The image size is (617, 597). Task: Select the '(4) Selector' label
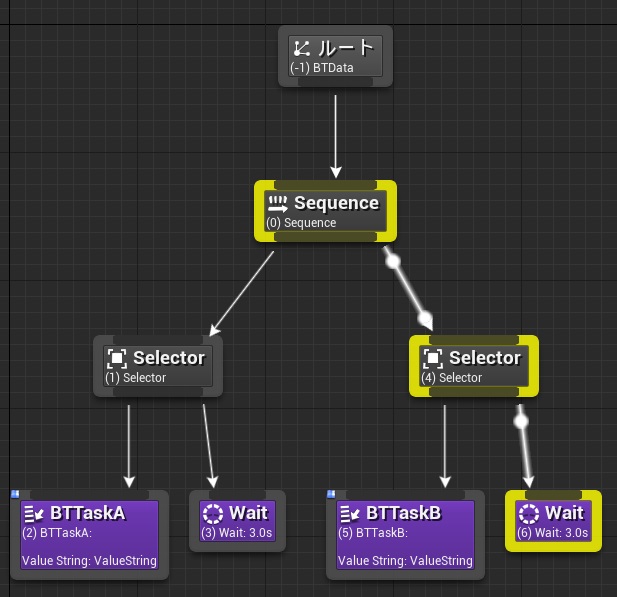click(451, 378)
